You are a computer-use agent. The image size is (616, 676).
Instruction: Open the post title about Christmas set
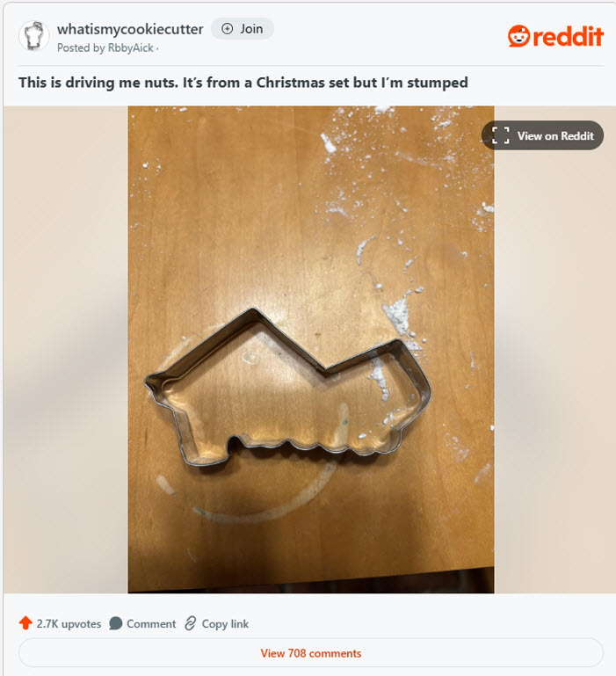point(243,83)
